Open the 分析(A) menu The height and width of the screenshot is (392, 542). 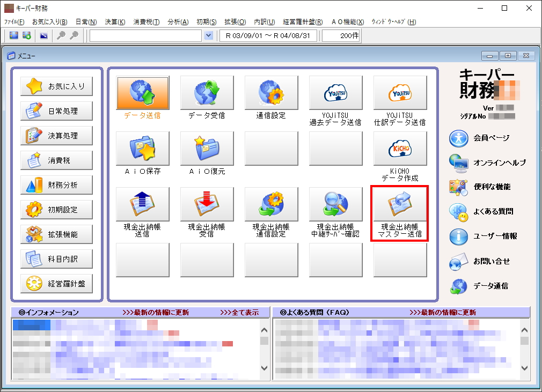178,22
